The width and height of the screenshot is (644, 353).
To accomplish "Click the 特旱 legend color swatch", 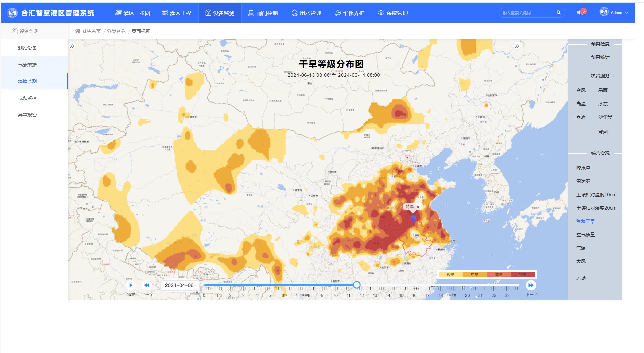I will coord(523,275).
